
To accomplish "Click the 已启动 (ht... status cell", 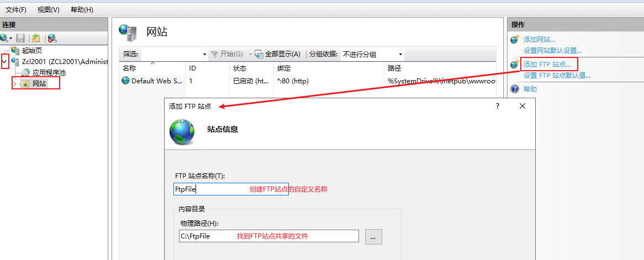I will click(x=251, y=81).
